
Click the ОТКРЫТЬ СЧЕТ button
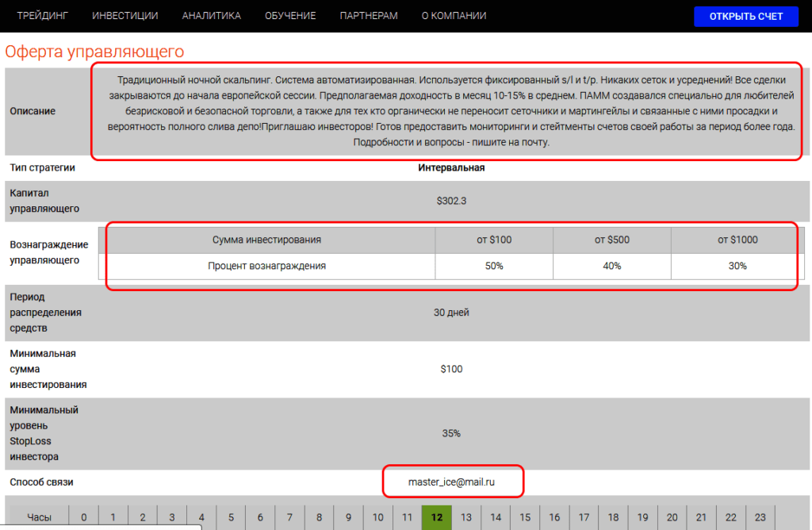click(x=745, y=15)
